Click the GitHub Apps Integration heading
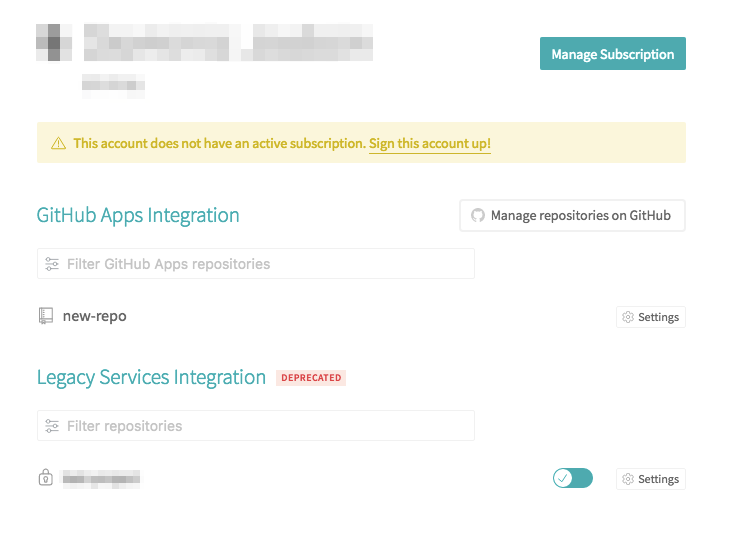 138,215
